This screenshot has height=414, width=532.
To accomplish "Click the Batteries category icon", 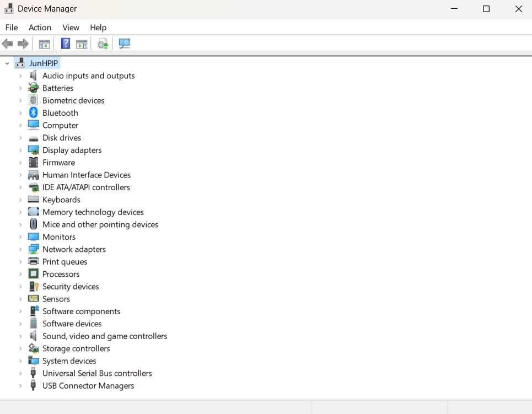I will (33, 88).
